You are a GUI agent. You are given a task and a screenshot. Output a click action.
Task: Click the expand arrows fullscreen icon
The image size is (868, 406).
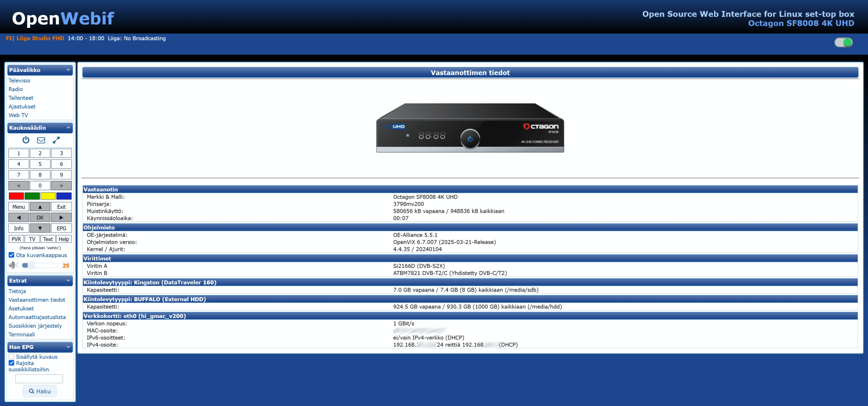pos(56,140)
